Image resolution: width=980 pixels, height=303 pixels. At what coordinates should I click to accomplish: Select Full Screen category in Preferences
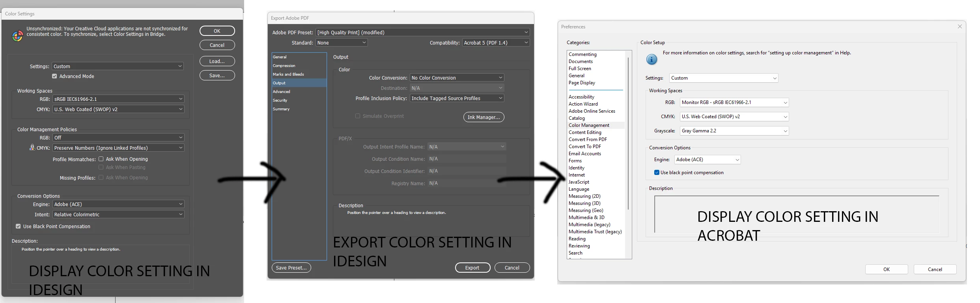pos(580,69)
